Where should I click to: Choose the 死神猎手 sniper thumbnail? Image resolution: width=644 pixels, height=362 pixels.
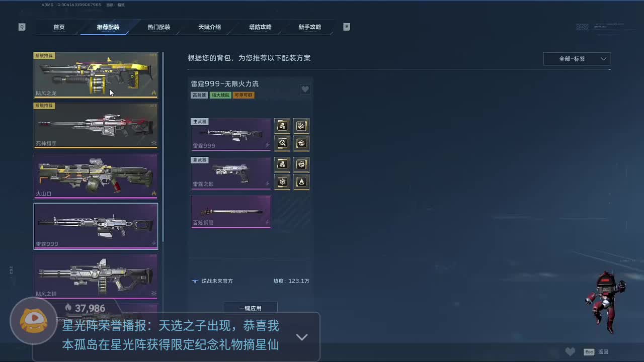[x=96, y=125]
